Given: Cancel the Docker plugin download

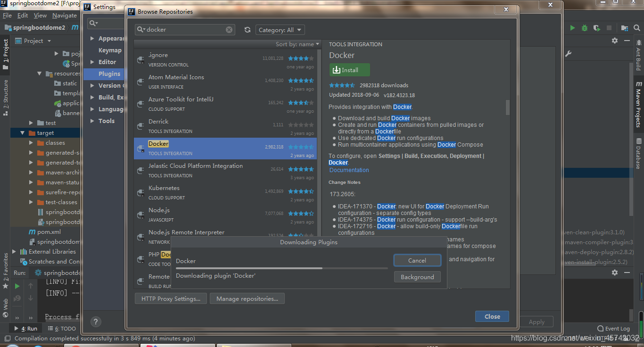Looking at the screenshot, I should click(x=417, y=260).
